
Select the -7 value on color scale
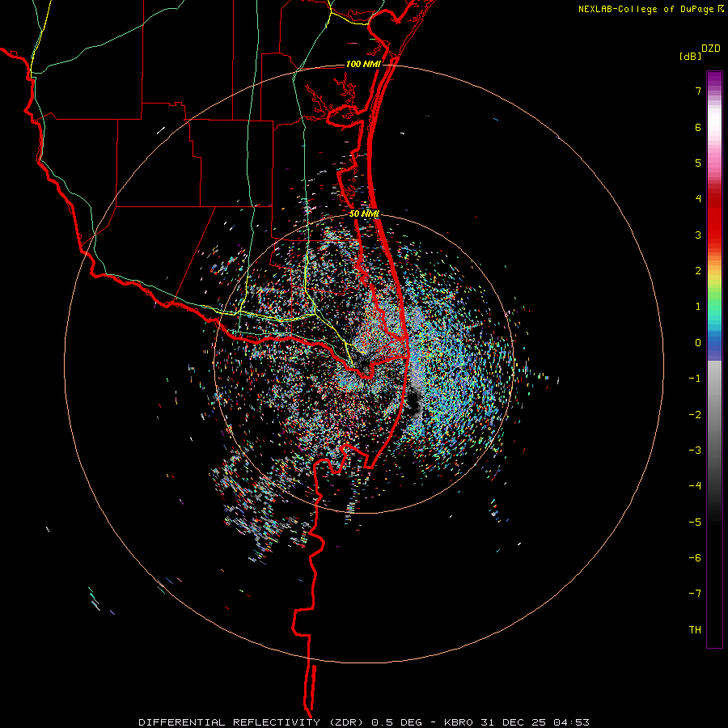coord(695,594)
